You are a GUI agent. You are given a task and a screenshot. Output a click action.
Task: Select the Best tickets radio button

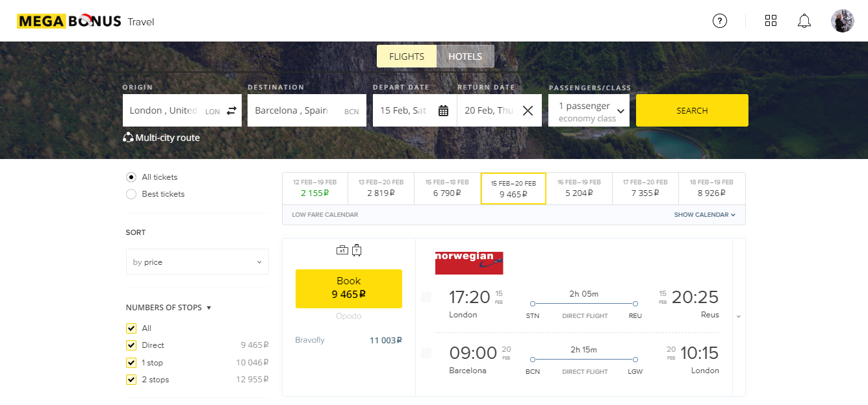coord(131,193)
